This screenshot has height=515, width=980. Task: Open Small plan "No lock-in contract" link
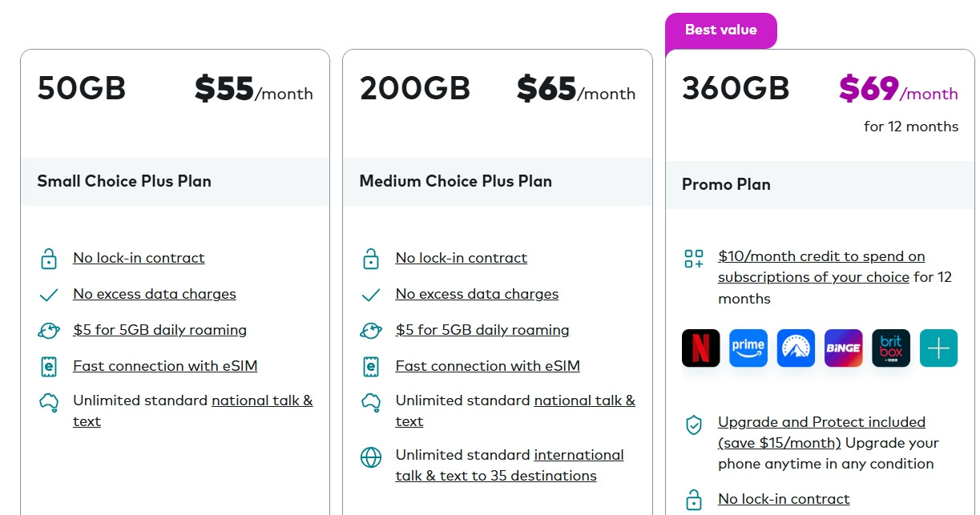coord(139,258)
